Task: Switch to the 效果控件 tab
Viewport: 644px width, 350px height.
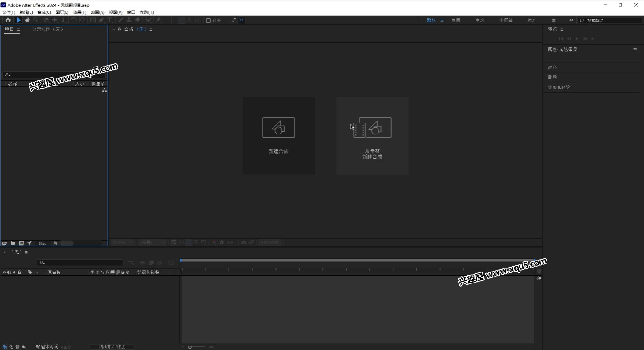Action: tap(48, 29)
